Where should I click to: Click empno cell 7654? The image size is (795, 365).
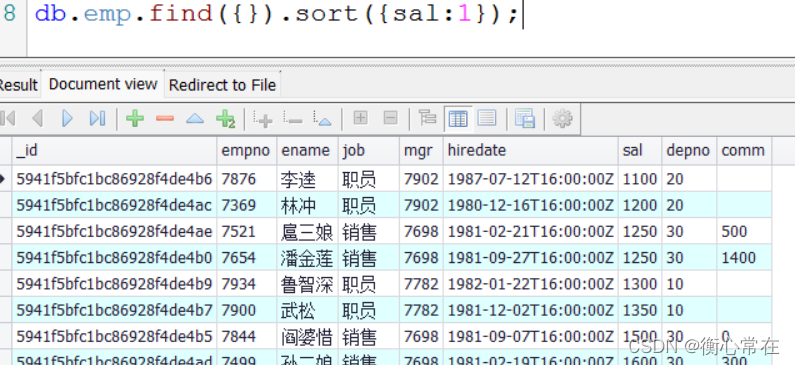tap(246, 258)
